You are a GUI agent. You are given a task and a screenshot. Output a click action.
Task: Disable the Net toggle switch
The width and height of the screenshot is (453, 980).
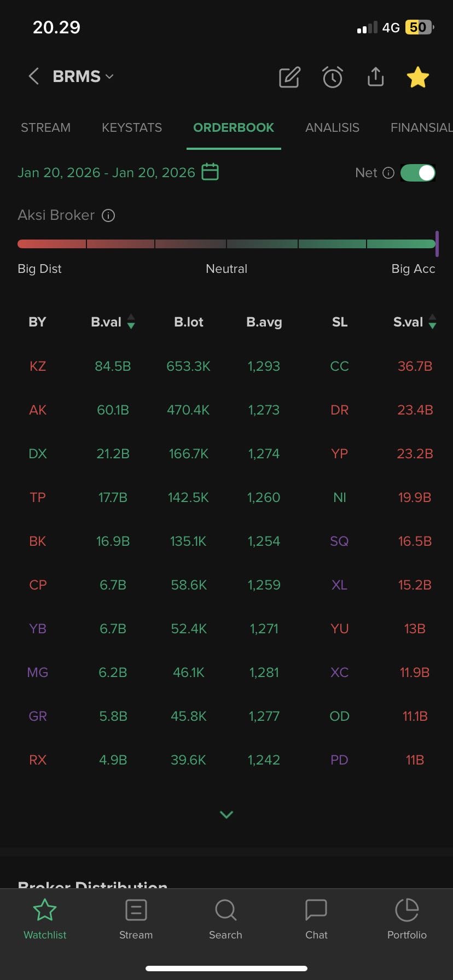[x=418, y=173]
